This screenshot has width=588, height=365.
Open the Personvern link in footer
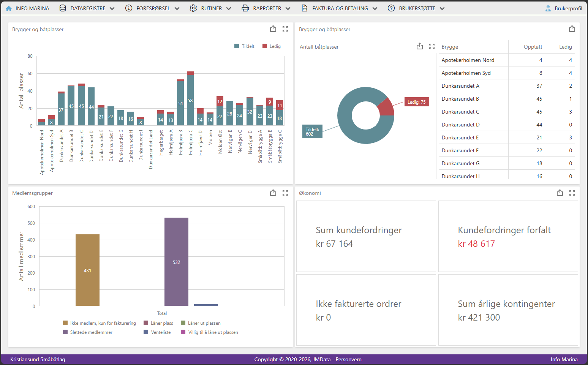coord(348,359)
